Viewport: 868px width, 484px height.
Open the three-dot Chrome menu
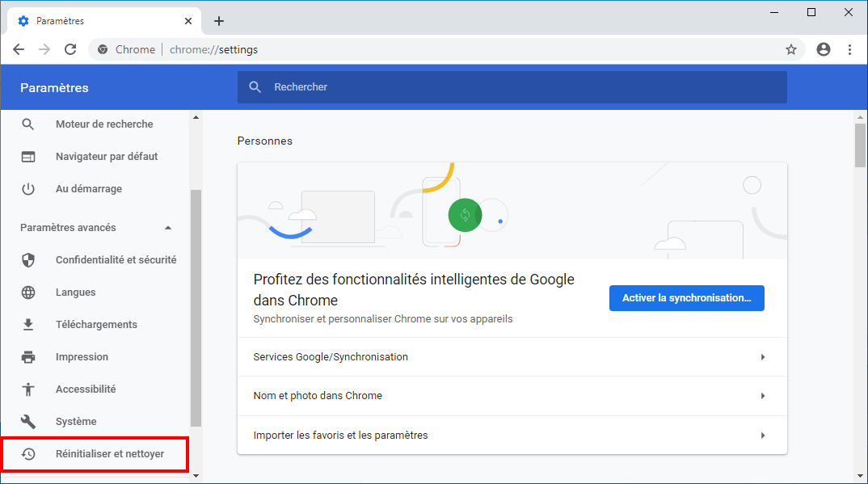click(849, 49)
